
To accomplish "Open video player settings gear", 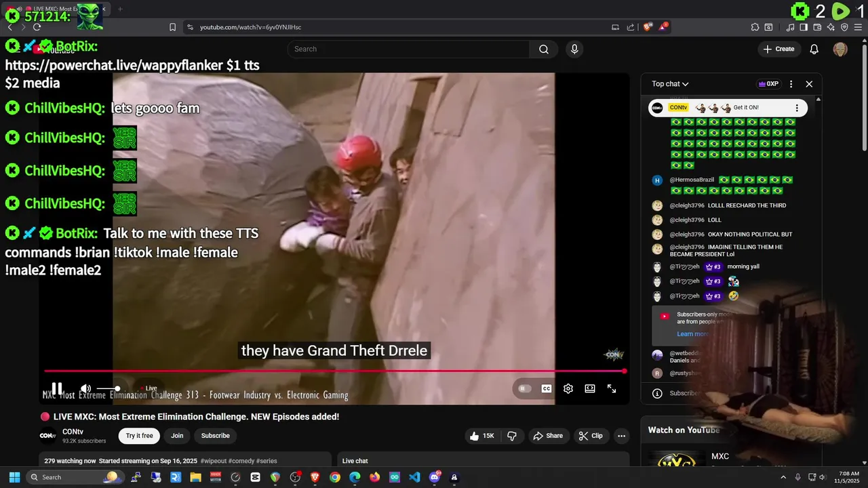I will pos(568,388).
